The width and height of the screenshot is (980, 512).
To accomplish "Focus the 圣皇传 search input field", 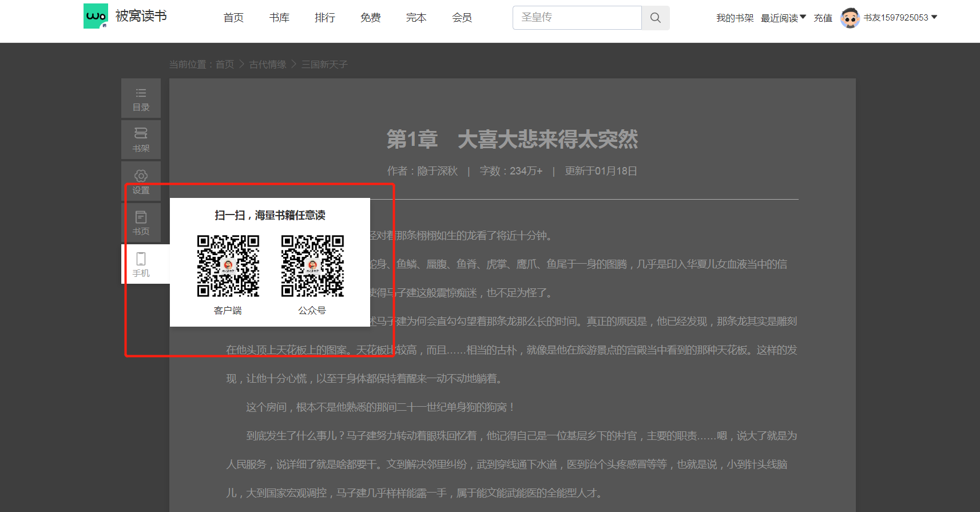I will tap(577, 18).
